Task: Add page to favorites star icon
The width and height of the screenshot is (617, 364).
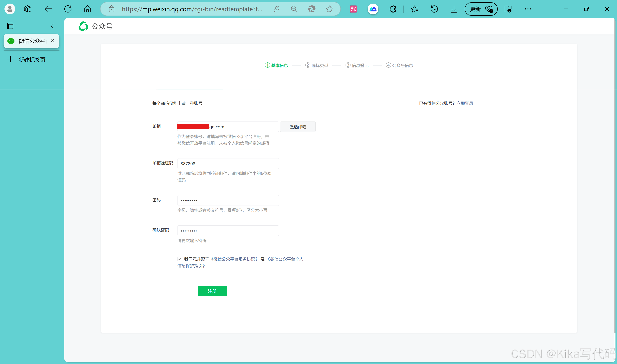Action: 330,9
